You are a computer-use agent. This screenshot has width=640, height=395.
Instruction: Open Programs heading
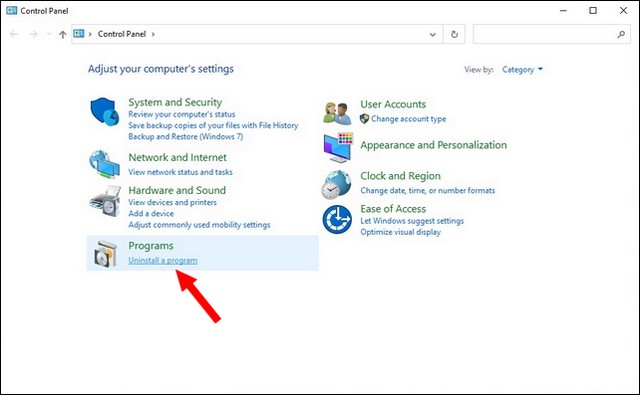coord(151,246)
